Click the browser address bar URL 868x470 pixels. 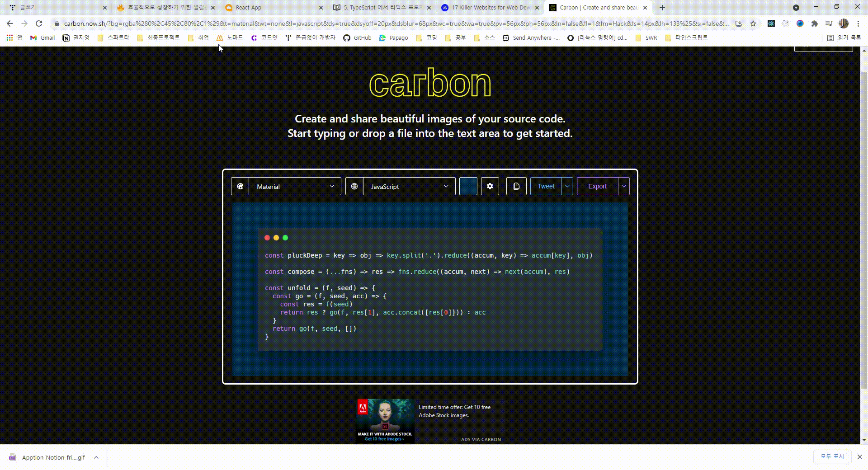[x=396, y=23]
